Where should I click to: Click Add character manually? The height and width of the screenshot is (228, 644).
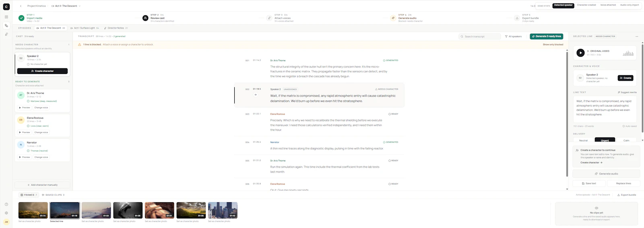(x=42, y=185)
